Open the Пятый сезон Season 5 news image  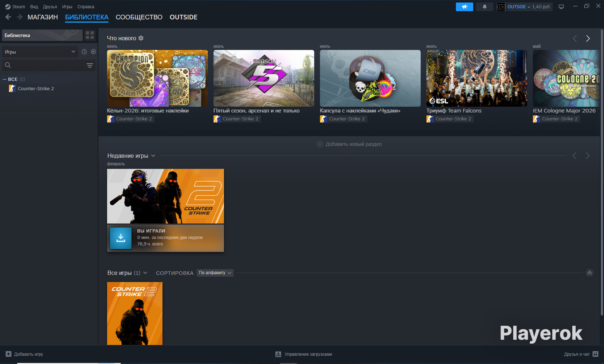pos(264,78)
